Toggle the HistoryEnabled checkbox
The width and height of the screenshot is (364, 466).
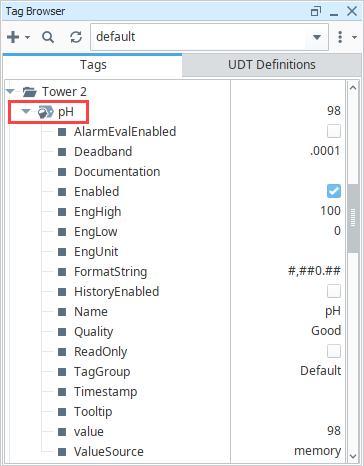334,291
